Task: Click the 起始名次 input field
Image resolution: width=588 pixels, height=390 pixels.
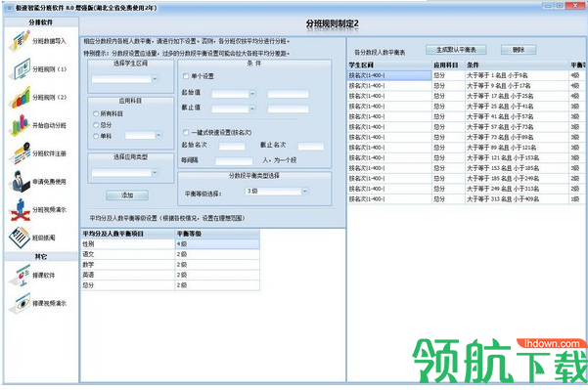Action: [232, 146]
